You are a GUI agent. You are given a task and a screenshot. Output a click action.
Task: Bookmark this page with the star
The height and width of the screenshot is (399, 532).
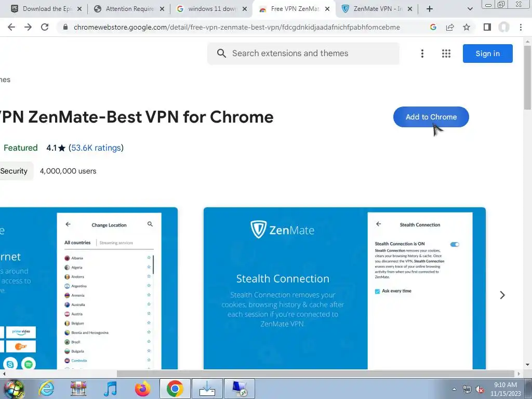467,27
